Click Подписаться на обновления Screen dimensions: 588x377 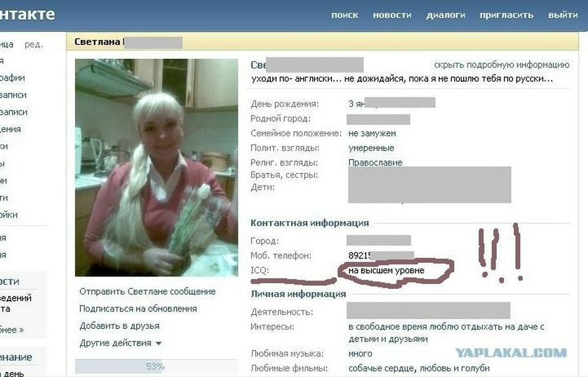pyautogui.click(x=138, y=308)
